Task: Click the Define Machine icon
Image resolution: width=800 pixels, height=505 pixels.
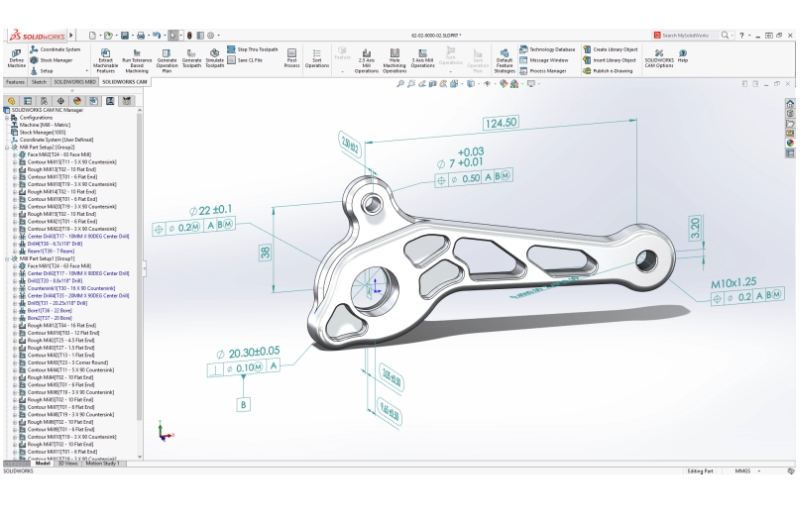Action: pyautogui.click(x=16, y=55)
